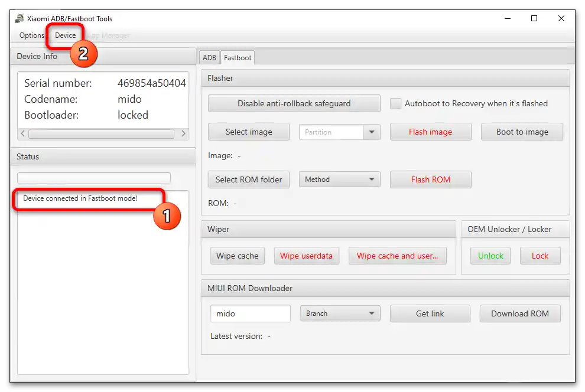Click Wipe cache and user... button
This screenshot has height=392, width=585.
coord(397,256)
